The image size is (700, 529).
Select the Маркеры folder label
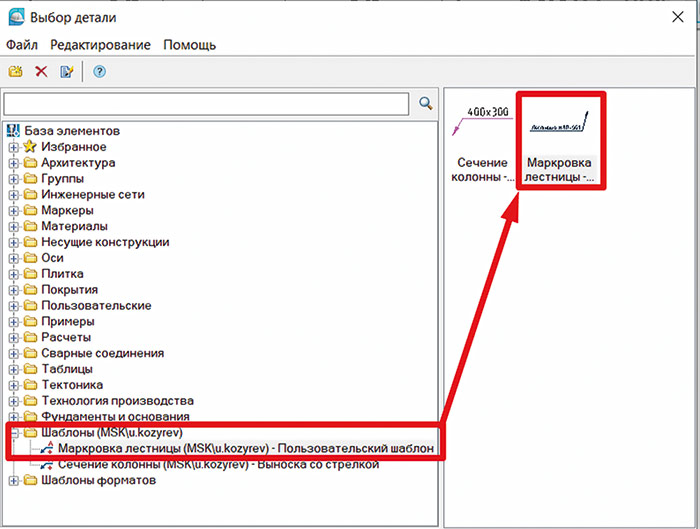click(67, 210)
